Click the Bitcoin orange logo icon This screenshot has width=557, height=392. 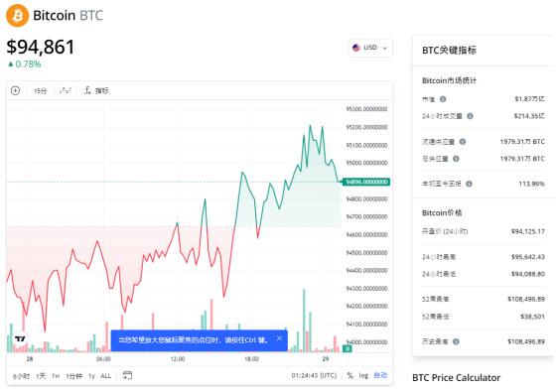pyautogui.click(x=18, y=16)
